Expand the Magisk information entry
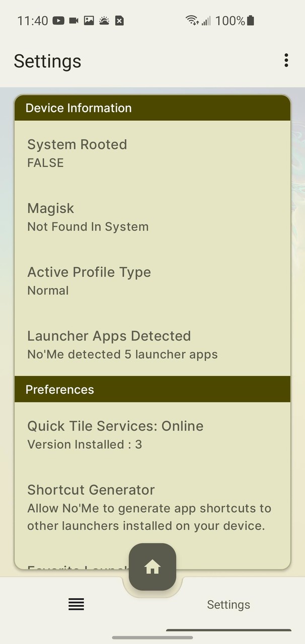 pyautogui.click(x=152, y=216)
